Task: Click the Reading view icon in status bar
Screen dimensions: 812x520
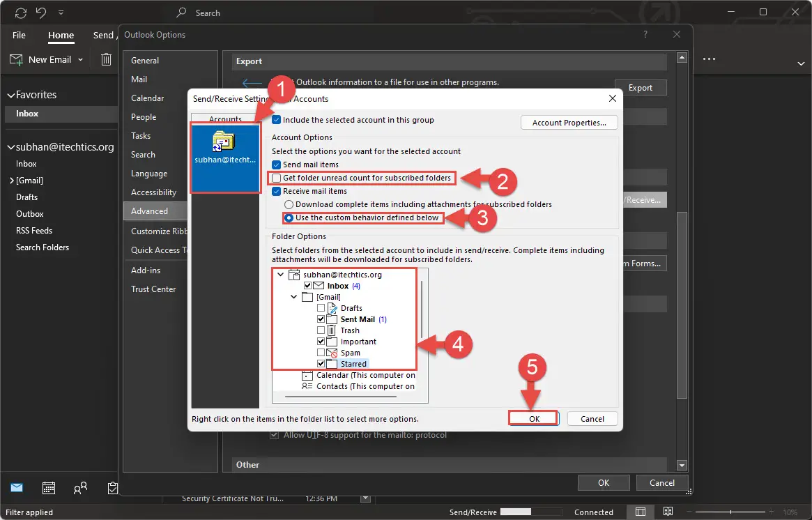Action: pyautogui.click(x=668, y=512)
